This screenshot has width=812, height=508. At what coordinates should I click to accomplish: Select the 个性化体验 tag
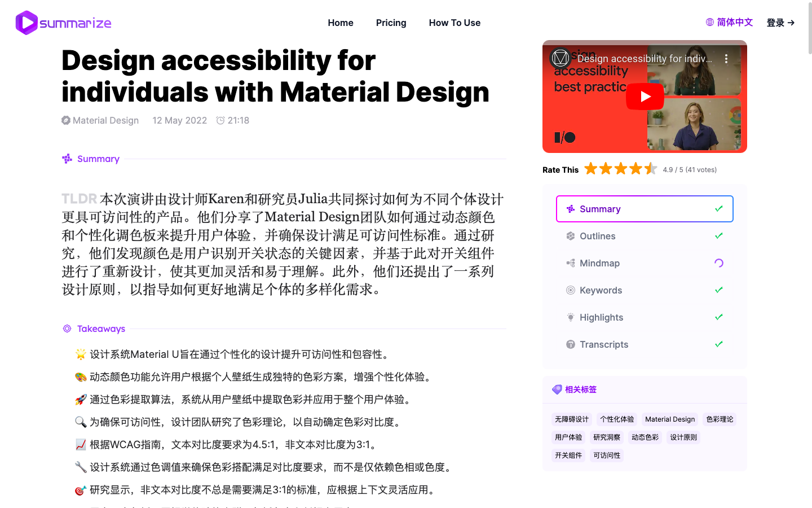[x=617, y=419]
